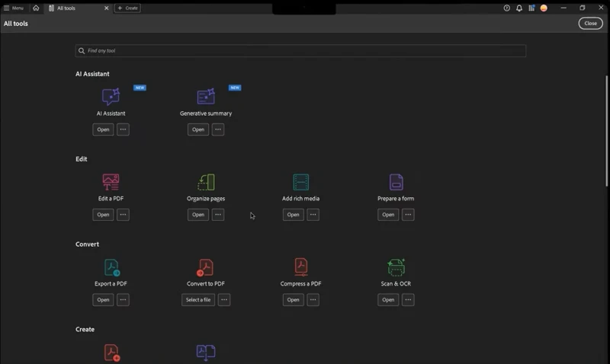Click Open under Organize pages
The height and width of the screenshot is (364, 610).
(x=198, y=215)
